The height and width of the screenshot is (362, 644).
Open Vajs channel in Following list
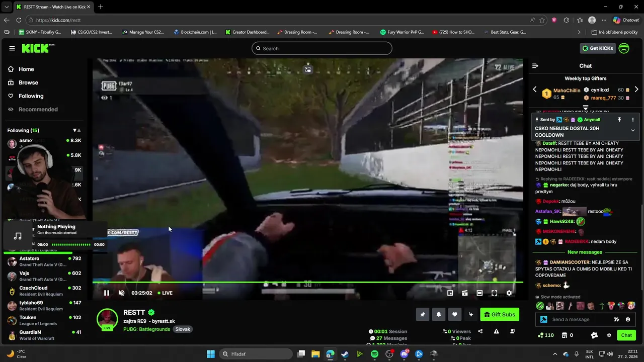pyautogui.click(x=44, y=276)
